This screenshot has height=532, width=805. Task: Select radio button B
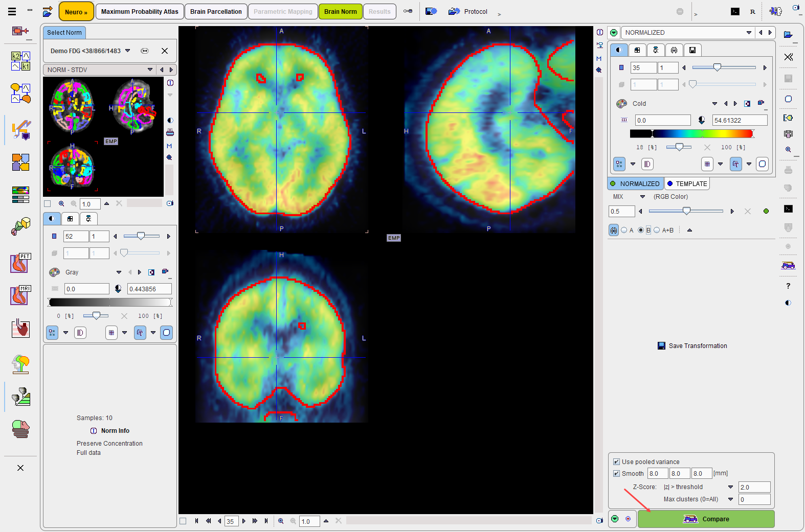[x=641, y=230]
